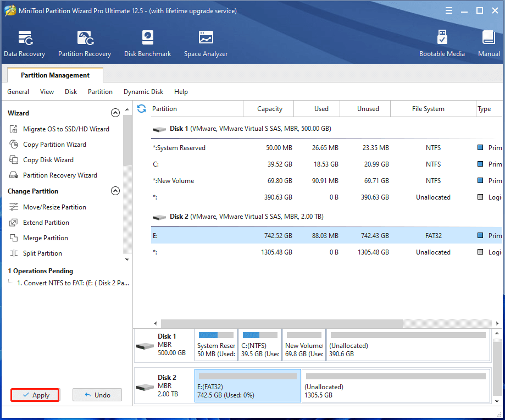Click the Migrate OS to SSD/HD Wizard icon
Viewport: 505px width, 420px height.
(14, 129)
